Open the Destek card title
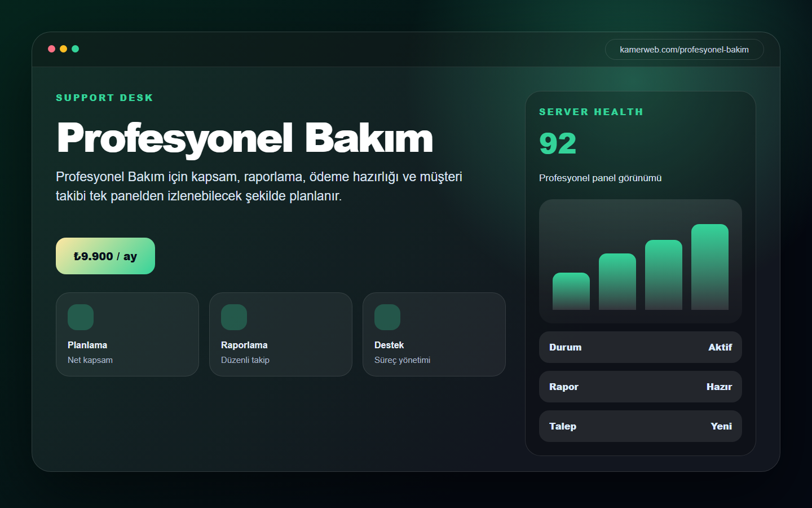This screenshot has height=508, width=812. pyautogui.click(x=389, y=345)
